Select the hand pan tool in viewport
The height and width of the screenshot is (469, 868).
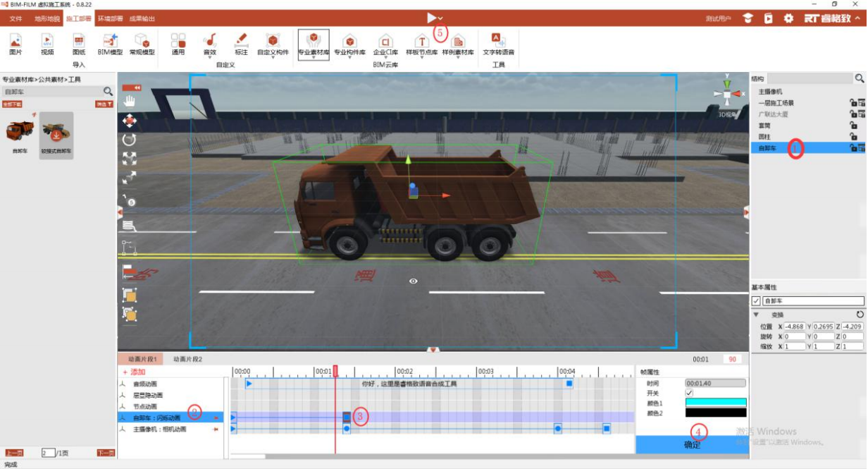point(130,101)
